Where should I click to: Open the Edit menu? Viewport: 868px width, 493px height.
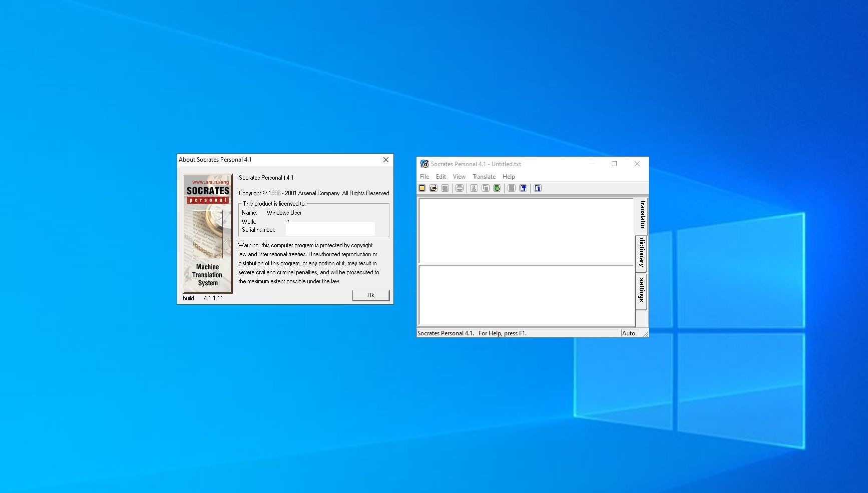[441, 177]
